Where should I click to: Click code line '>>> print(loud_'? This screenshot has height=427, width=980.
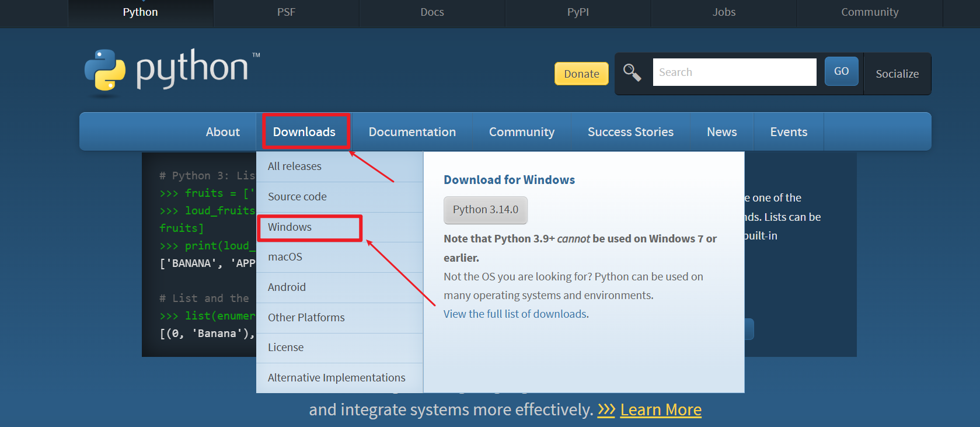(x=207, y=246)
